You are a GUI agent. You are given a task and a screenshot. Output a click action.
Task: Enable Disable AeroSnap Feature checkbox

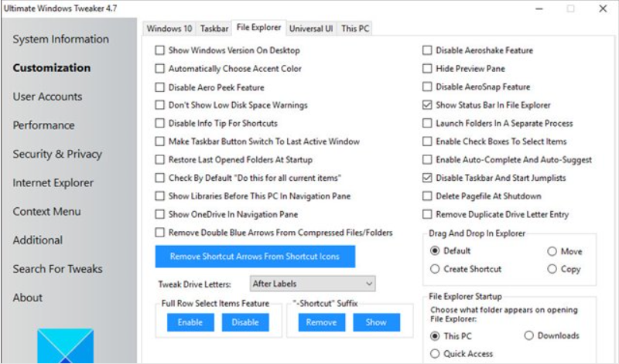pyautogui.click(x=427, y=87)
